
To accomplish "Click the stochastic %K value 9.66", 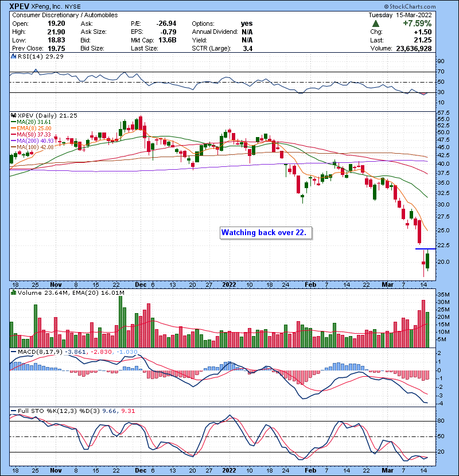I will pyautogui.click(x=110, y=411).
